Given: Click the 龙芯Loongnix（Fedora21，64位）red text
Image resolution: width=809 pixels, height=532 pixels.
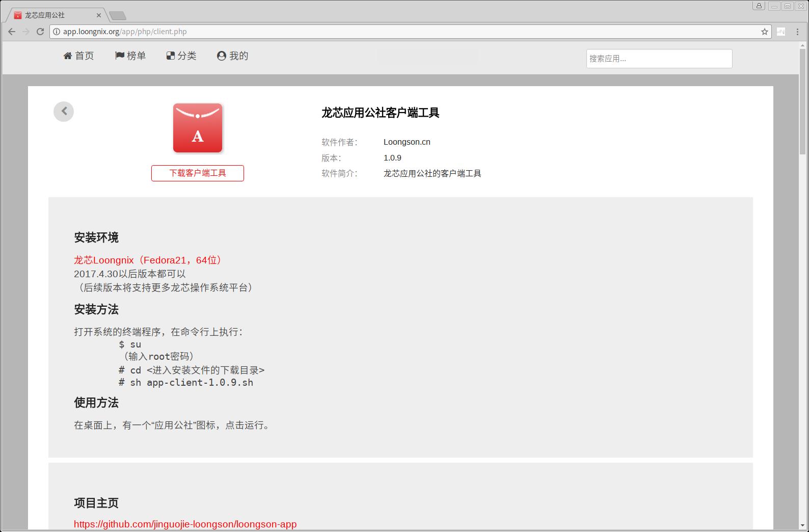Looking at the screenshot, I should pyautogui.click(x=149, y=260).
